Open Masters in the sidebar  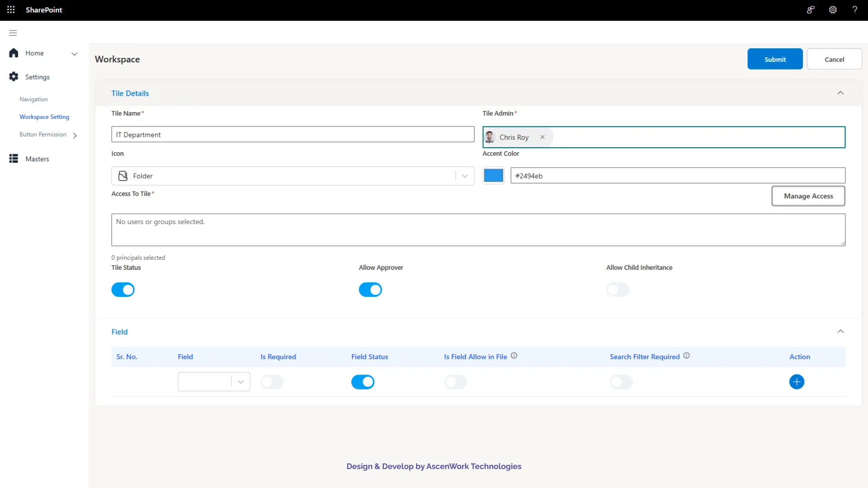(37, 159)
